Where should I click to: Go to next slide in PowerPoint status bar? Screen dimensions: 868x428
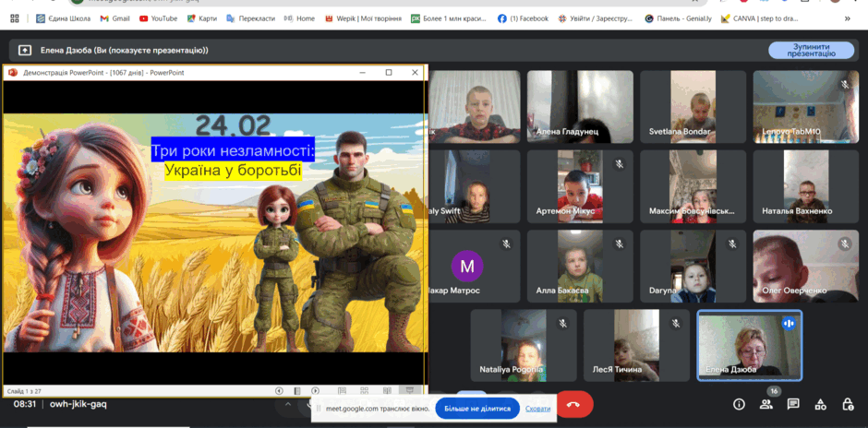coord(316,391)
